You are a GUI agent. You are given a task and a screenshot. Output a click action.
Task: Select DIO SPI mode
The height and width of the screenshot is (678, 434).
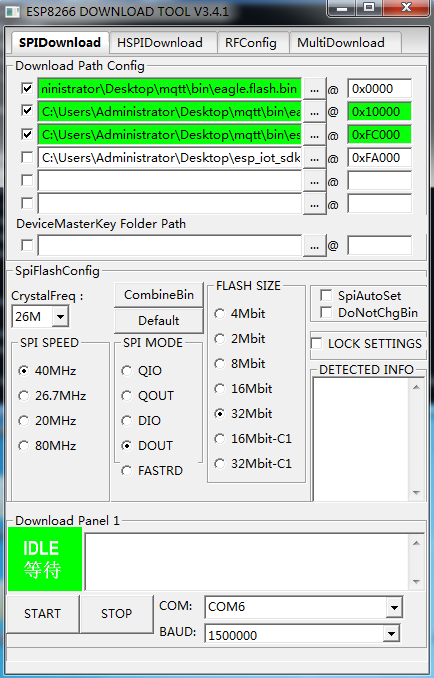pos(141,421)
